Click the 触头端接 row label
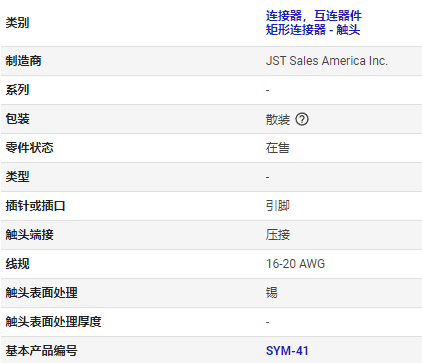Viewport: 422px width, 363px height. 29,235
